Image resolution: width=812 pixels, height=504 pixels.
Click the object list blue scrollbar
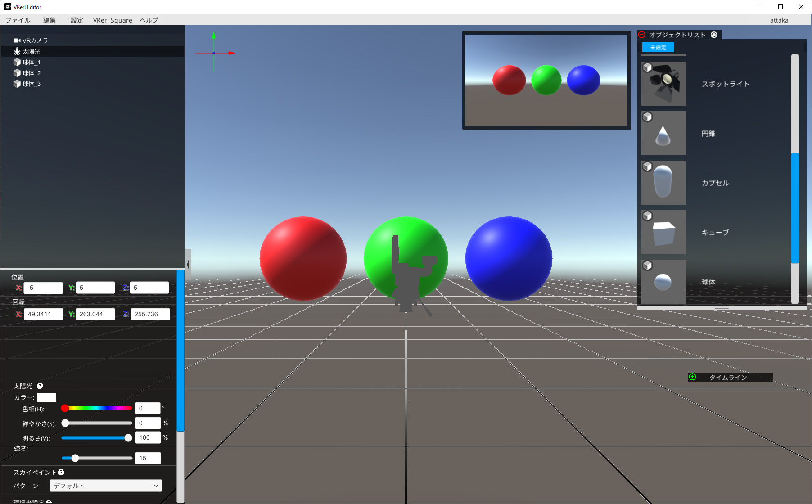click(x=795, y=208)
